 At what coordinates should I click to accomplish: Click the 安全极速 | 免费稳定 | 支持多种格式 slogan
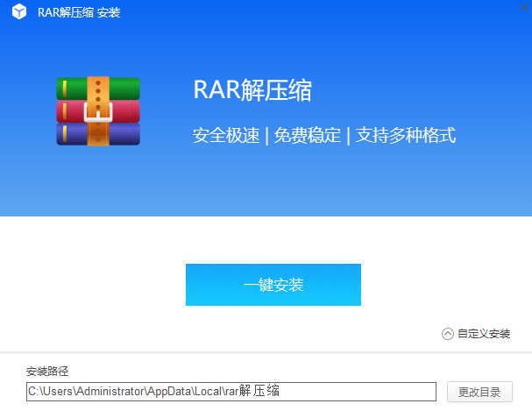pos(324,135)
